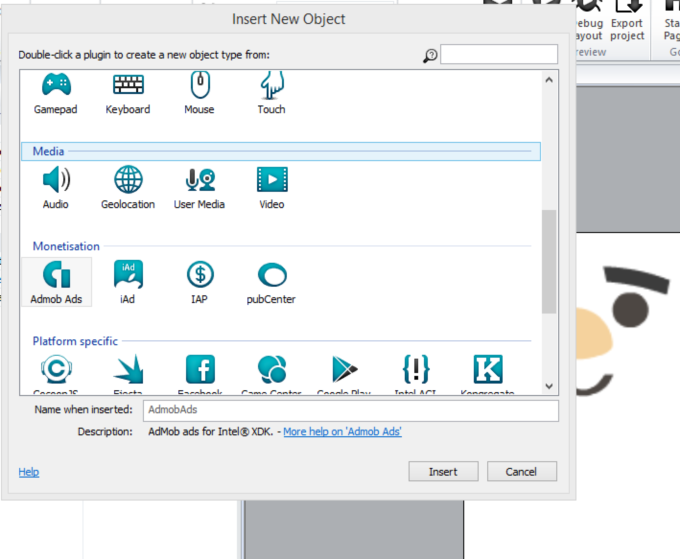Choose the Geolocation plugin icon

[x=128, y=179]
